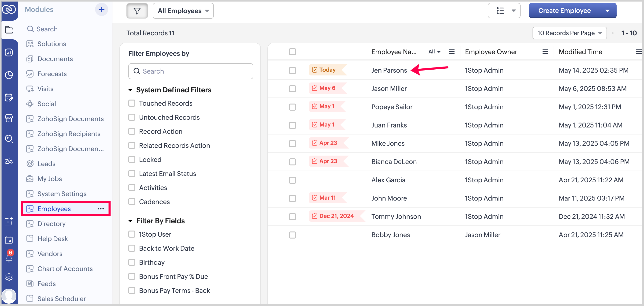The image size is (644, 306).
Task: Open the Leads module
Action: pyautogui.click(x=46, y=164)
